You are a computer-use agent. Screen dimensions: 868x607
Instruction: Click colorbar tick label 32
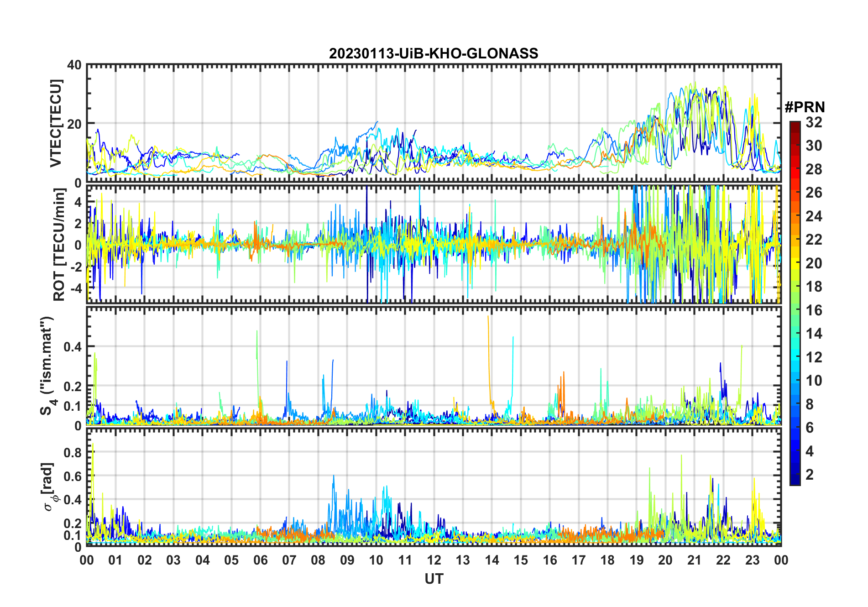(x=814, y=122)
